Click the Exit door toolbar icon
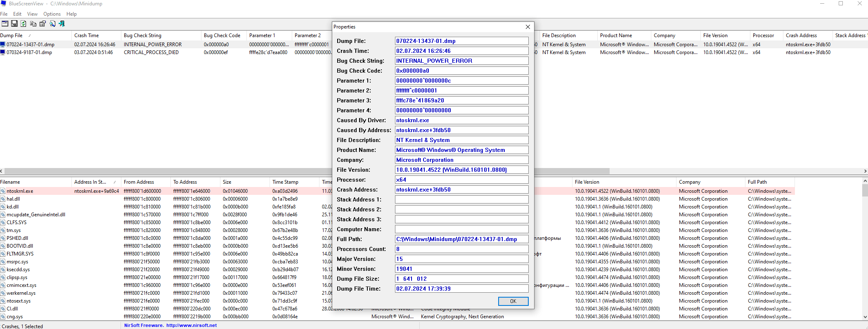The height and width of the screenshot is (329, 868). point(62,24)
